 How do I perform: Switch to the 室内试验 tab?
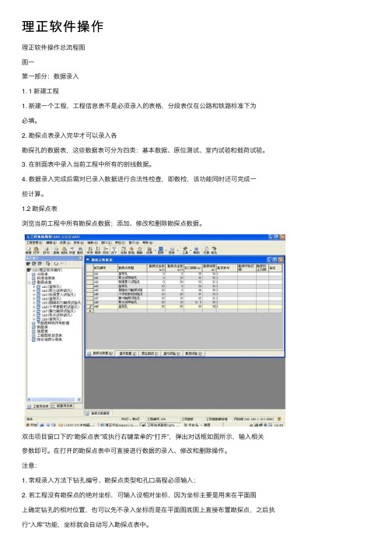click(172, 353)
